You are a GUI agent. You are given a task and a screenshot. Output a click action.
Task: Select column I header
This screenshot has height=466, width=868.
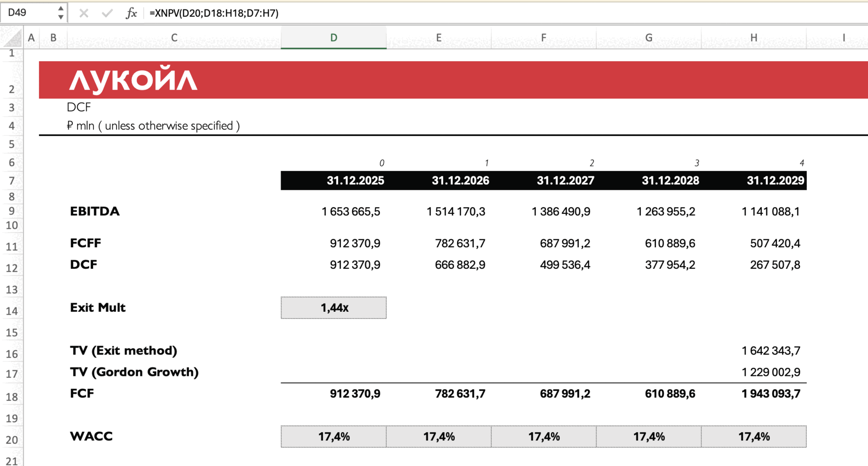843,38
